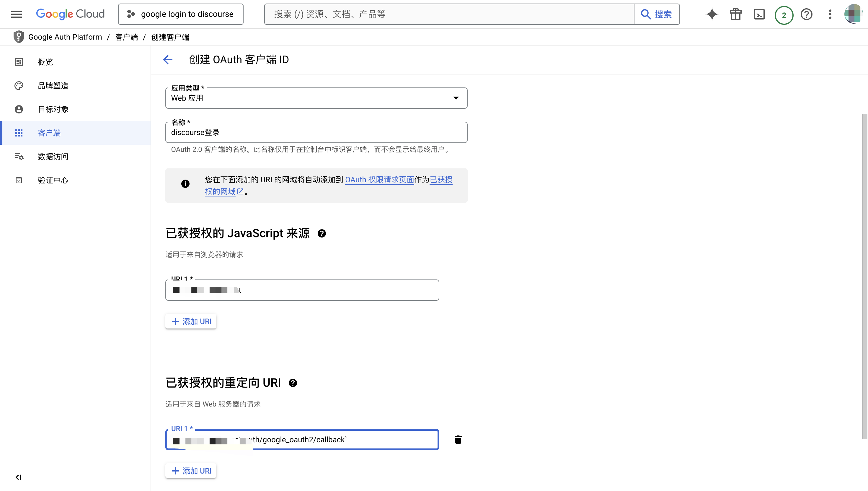Image resolution: width=868 pixels, height=491 pixels.
Task: Click the 名称 input field
Action: [x=316, y=133]
